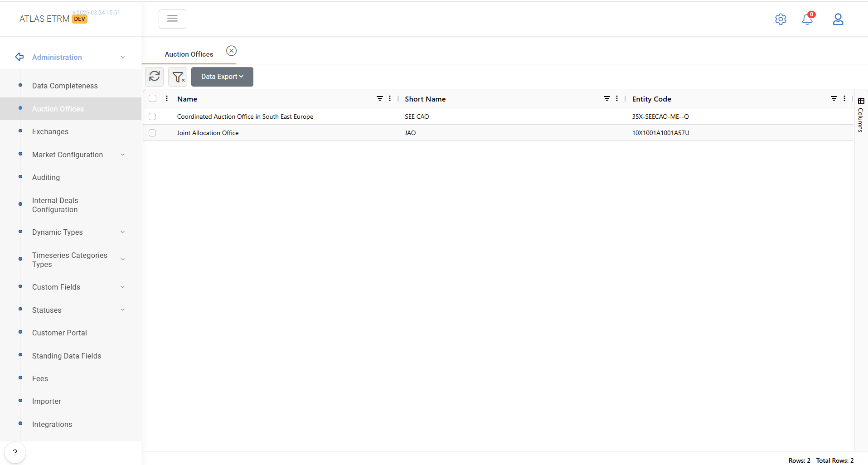Toggle the select-all rows checkbox

tap(153, 98)
